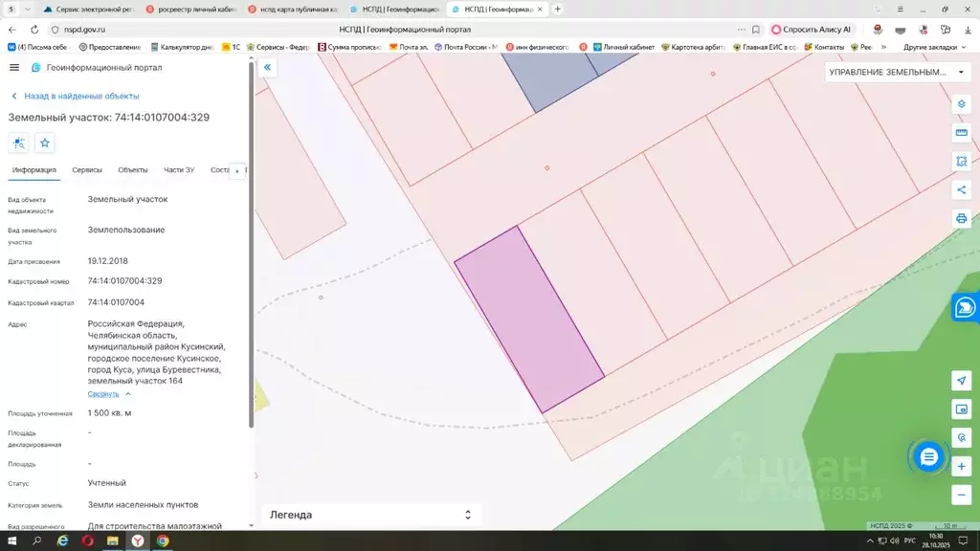The width and height of the screenshot is (980, 551).
Task: Share the map via the share icon
Action: pyautogui.click(x=962, y=189)
